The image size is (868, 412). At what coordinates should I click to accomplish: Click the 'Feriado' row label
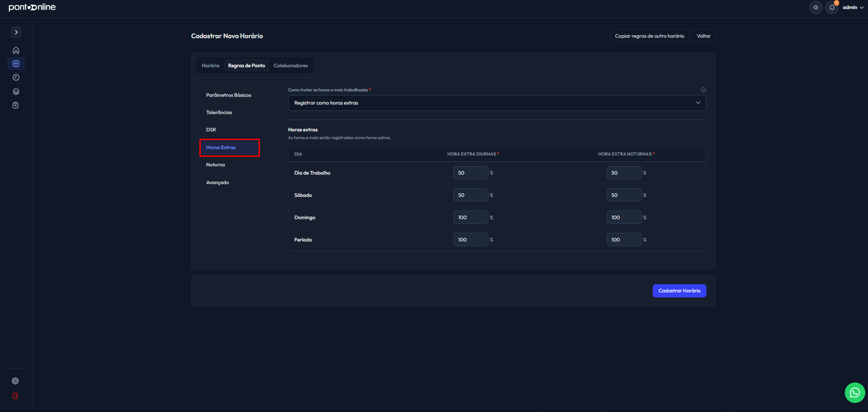[x=303, y=240]
